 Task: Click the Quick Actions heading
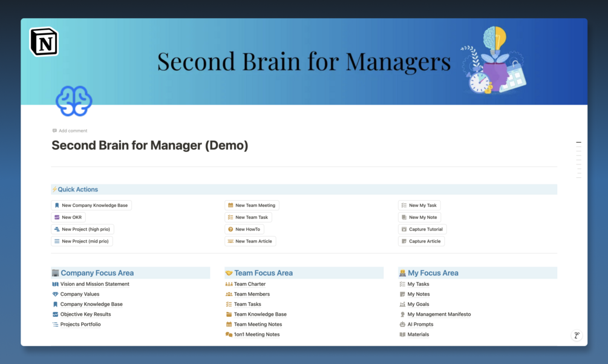point(78,190)
